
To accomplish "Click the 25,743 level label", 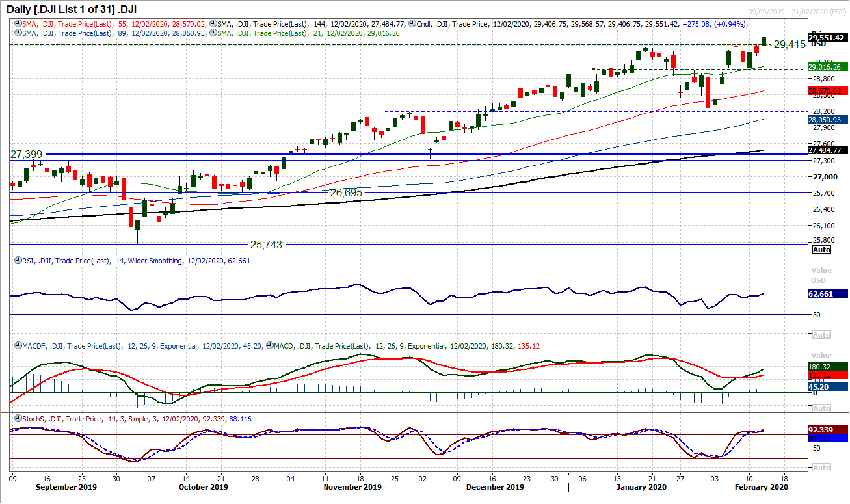I will [267, 245].
